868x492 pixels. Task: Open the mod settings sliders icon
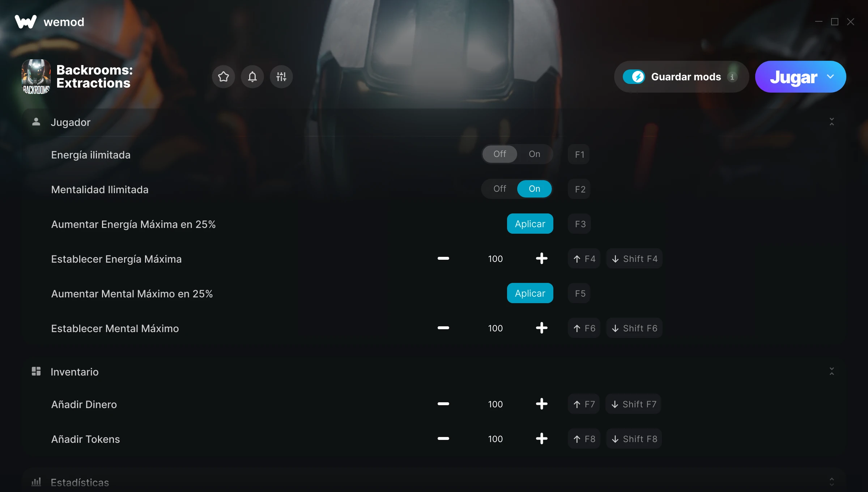(281, 77)
